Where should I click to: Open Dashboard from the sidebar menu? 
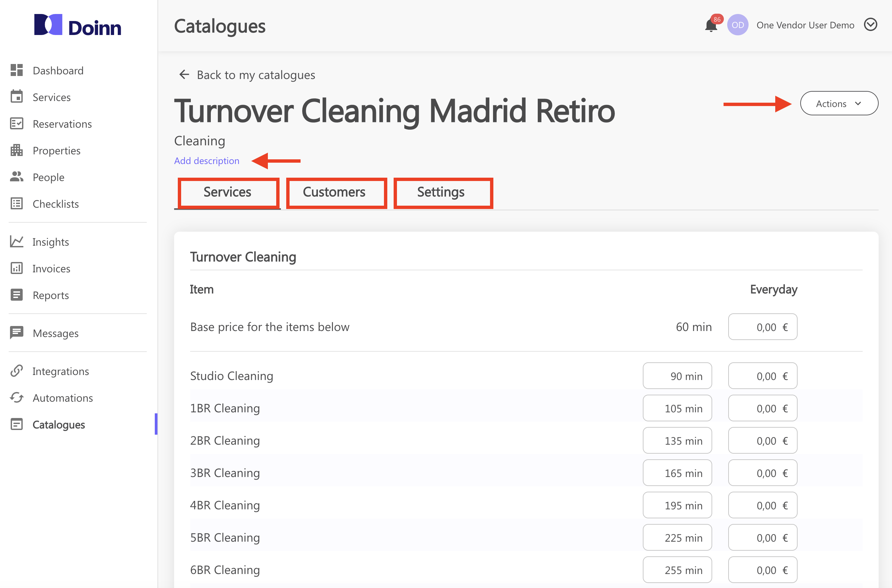(x=58, y=71)
